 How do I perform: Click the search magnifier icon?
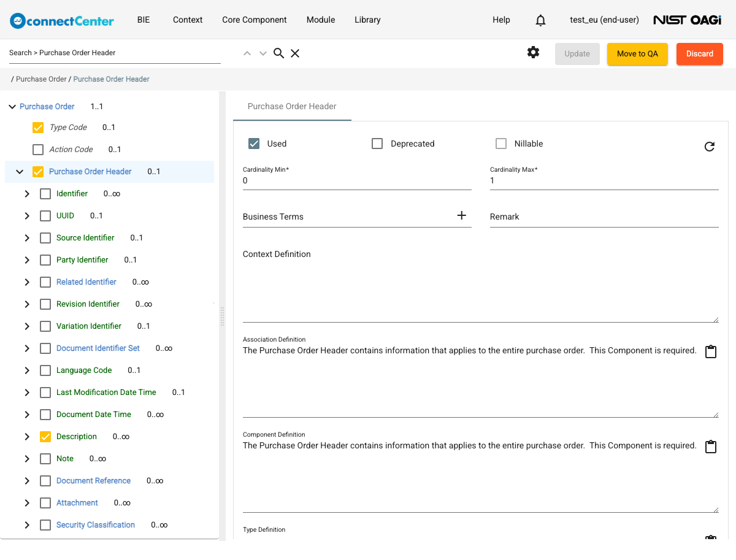(278, 53)
